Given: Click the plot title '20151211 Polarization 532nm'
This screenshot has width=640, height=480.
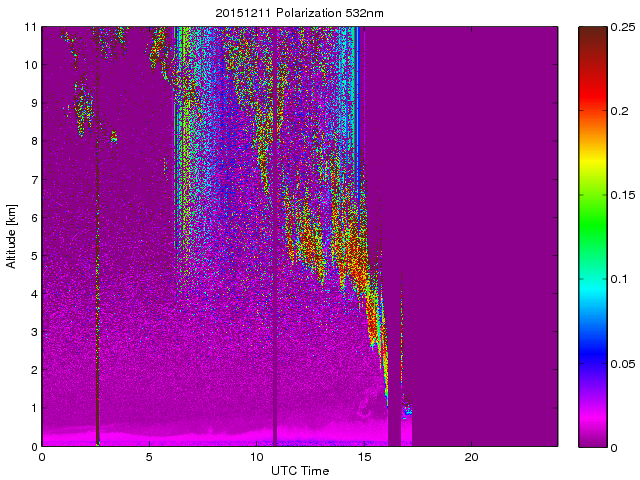Looking at the screenshot, I should click(300, 13).
